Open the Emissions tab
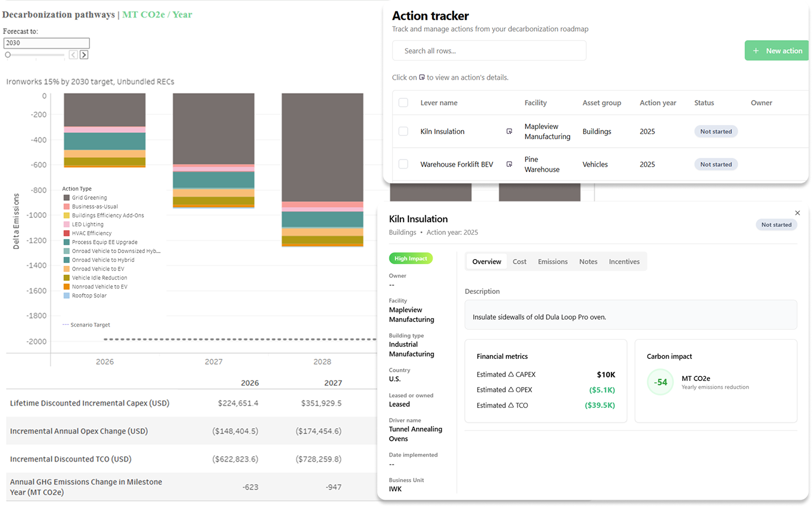The image size is (812, 507). point(553,261)
